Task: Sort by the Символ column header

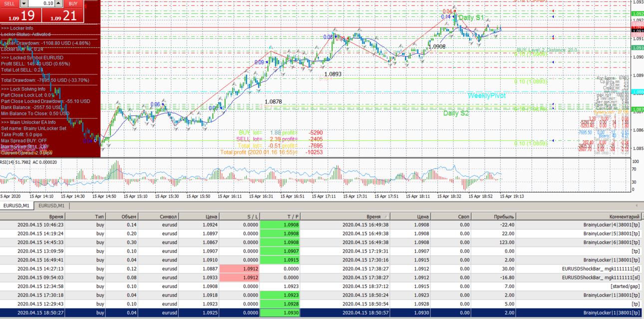Action: pos(158,216)
